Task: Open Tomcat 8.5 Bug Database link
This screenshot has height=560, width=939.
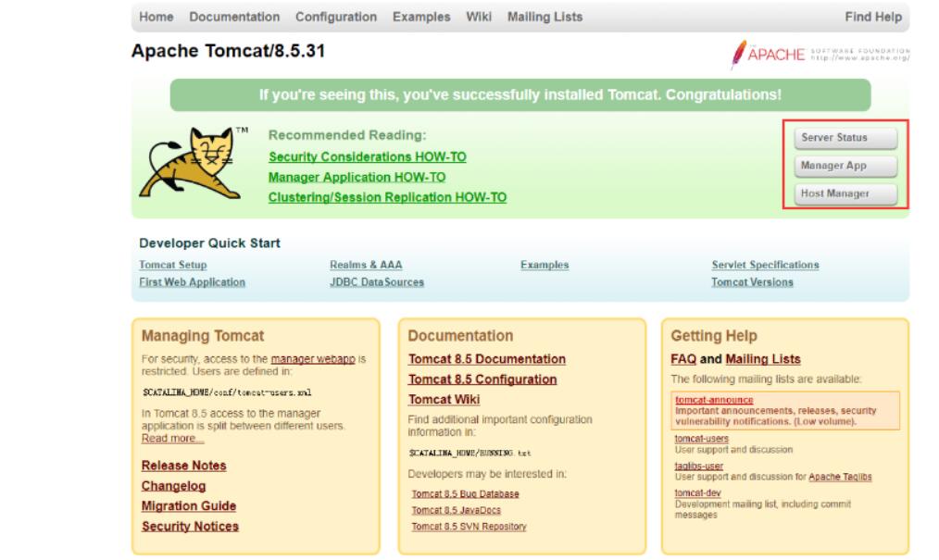Action: click(465, 494)
